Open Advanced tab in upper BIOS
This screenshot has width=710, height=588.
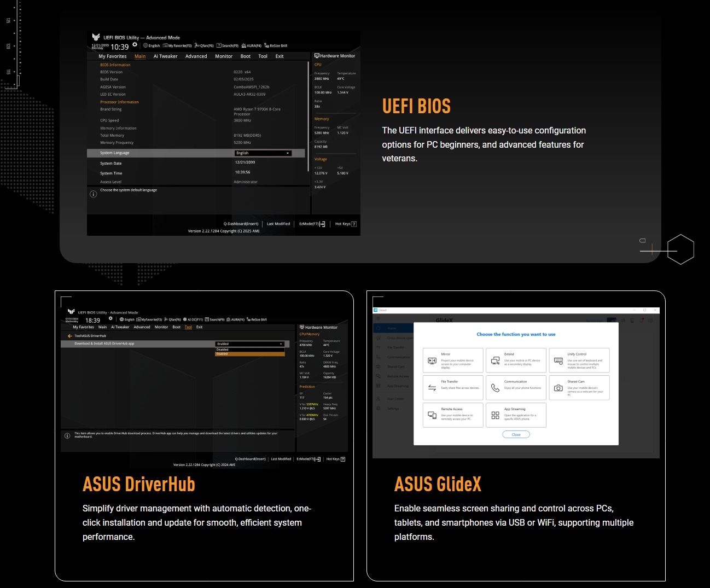(x=196, y=56)
